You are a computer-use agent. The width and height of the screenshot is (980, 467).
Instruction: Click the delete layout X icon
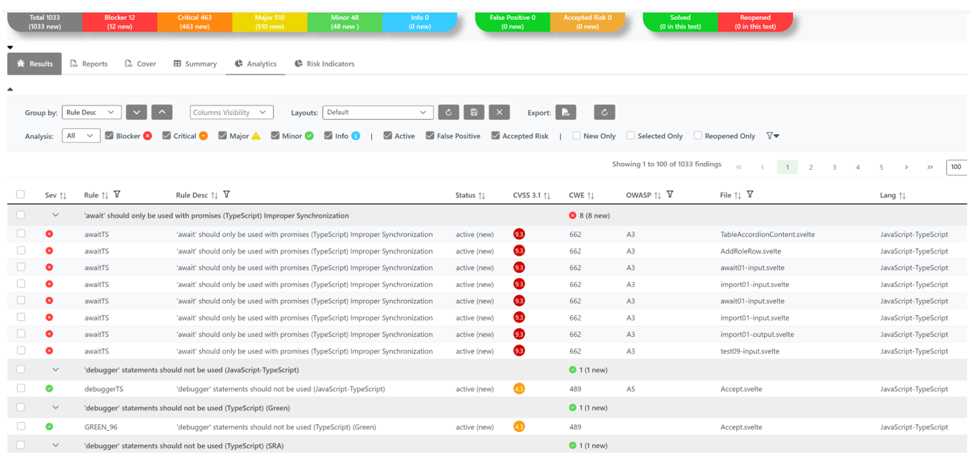click(x=499, y=112)
